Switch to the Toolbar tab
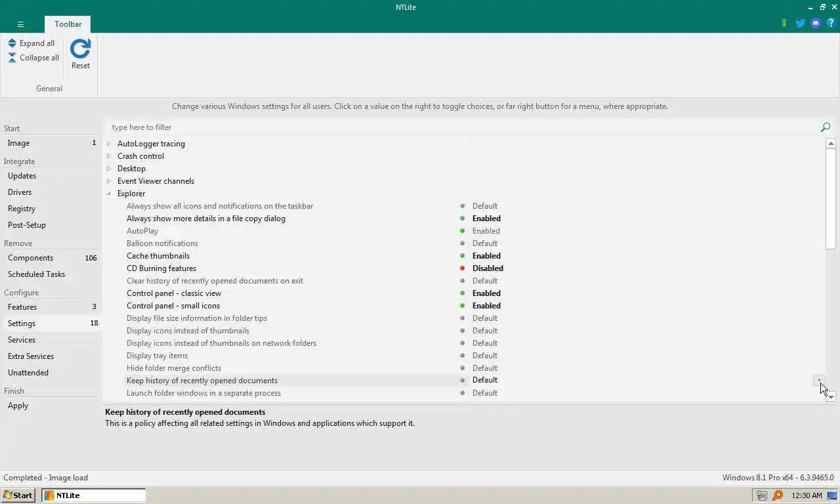 pyautogui.click(x=68, y=24)
